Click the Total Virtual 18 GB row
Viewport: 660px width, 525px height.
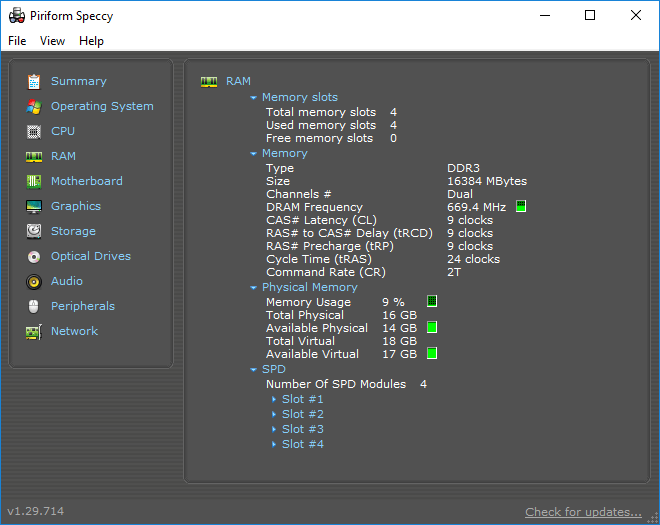(341, 341)
